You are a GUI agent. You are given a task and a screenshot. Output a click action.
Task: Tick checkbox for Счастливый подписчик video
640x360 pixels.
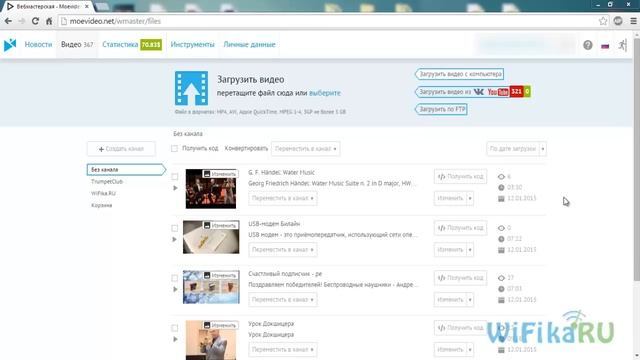click(174, 278)
